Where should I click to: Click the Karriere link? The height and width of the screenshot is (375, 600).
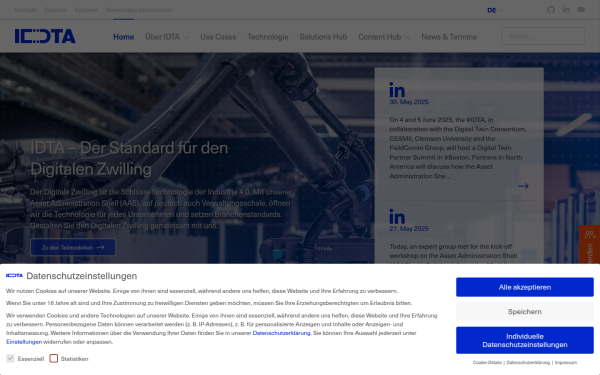coord(86,10)
